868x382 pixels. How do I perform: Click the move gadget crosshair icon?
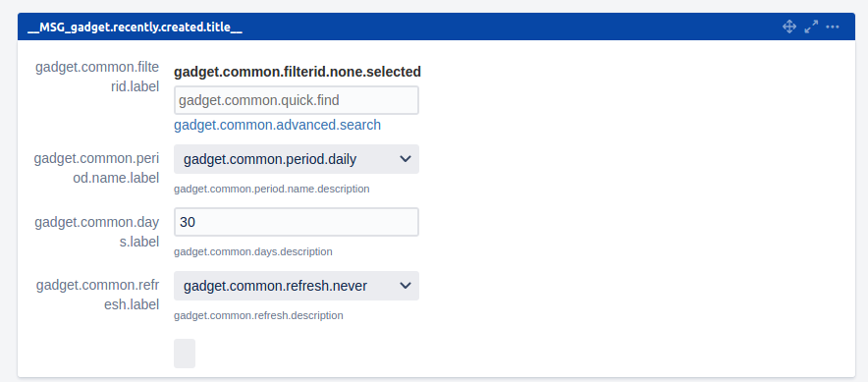pos(788,27)
